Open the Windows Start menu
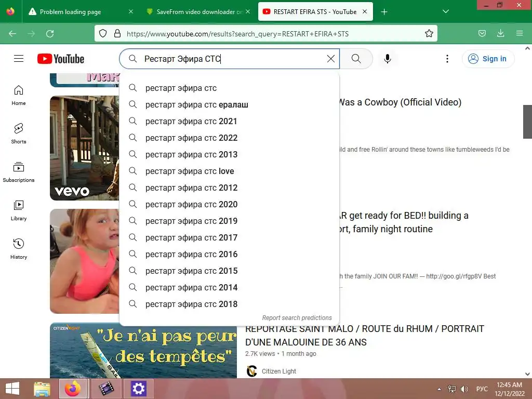 12,389
